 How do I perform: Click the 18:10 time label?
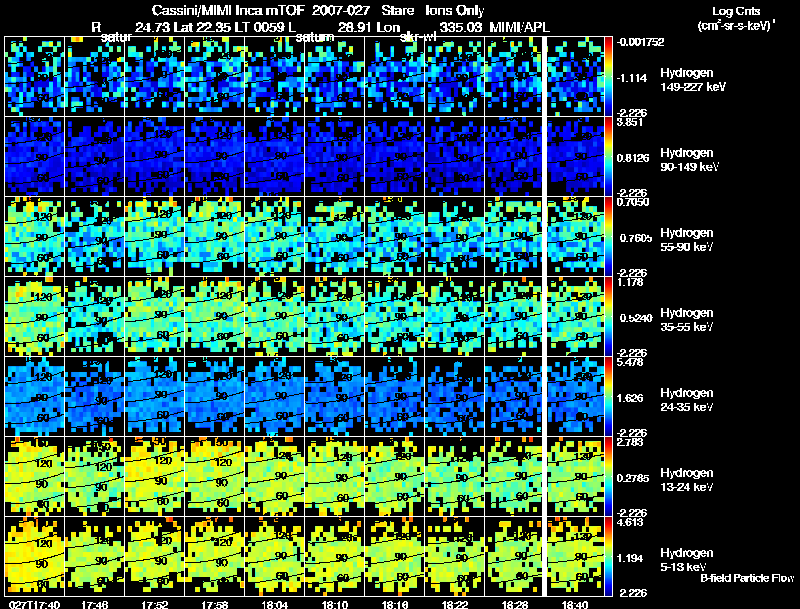(335, 604)
